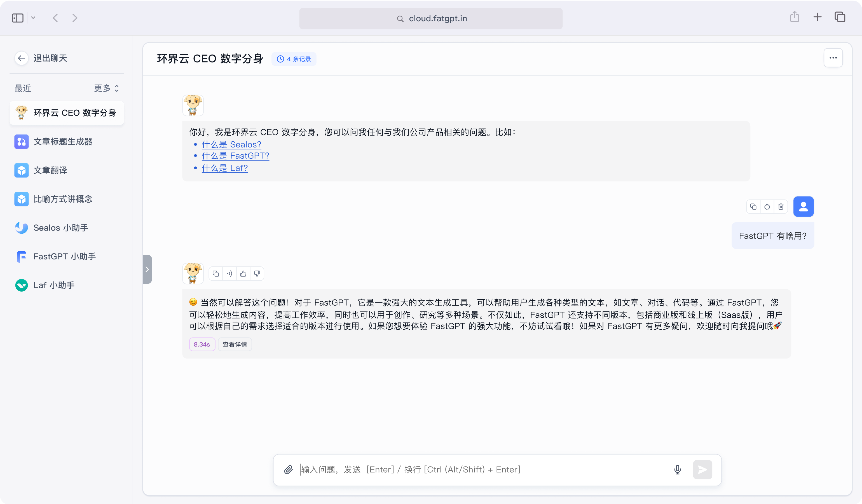Open FastGPT 小助手 in sidebar

point(67,256)
